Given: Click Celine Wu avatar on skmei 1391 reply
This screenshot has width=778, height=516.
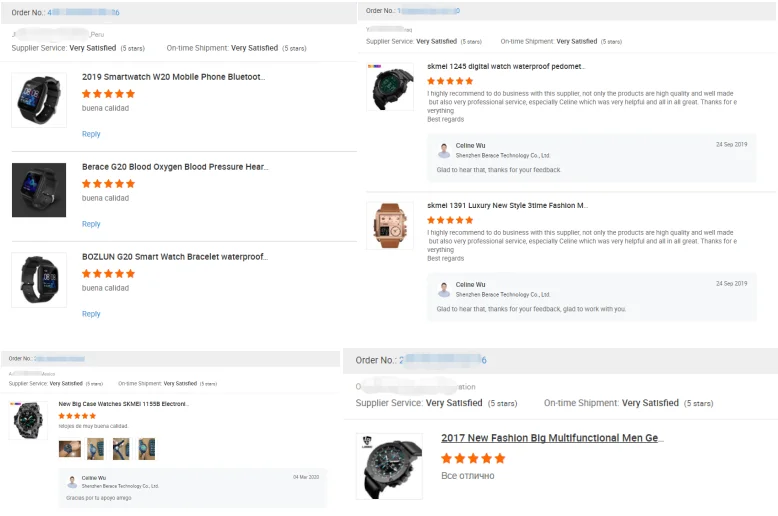Looking at the screenshot, I should coord(444,289).
